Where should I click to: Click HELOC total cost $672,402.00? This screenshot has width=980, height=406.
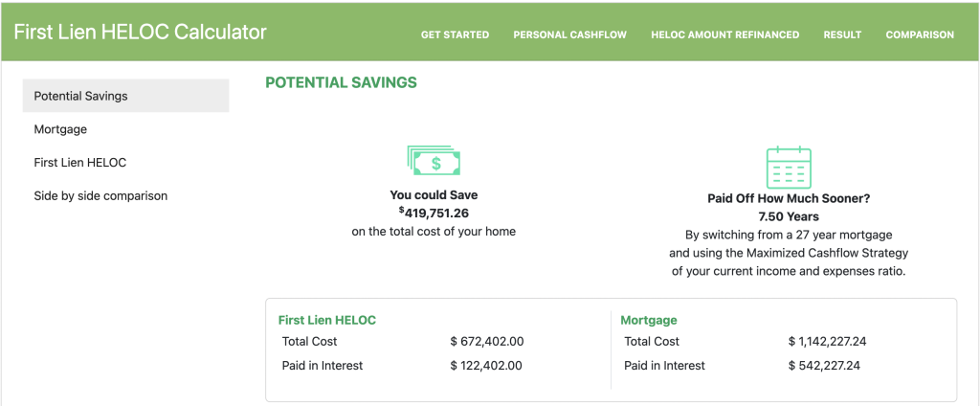pyautogui.click(x=487, y=342)
